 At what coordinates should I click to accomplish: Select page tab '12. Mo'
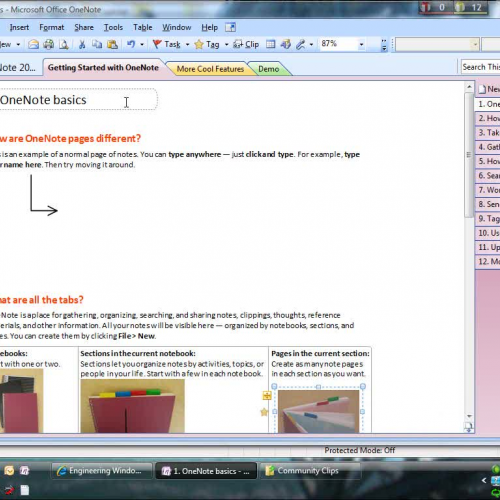pos(488,262)
